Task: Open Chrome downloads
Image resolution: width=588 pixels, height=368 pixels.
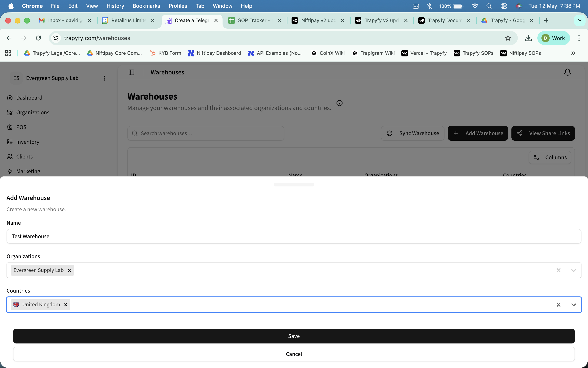Action: [x=528, y=38]
